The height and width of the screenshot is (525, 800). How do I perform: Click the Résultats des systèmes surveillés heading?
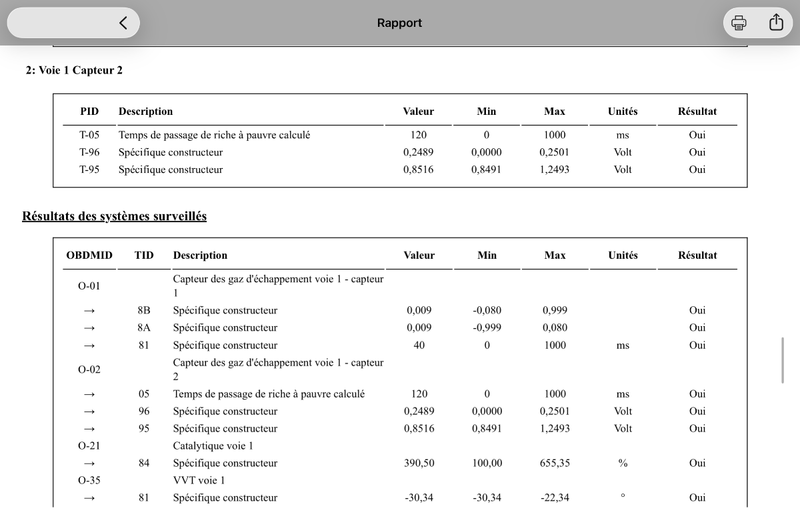(114, 216)
